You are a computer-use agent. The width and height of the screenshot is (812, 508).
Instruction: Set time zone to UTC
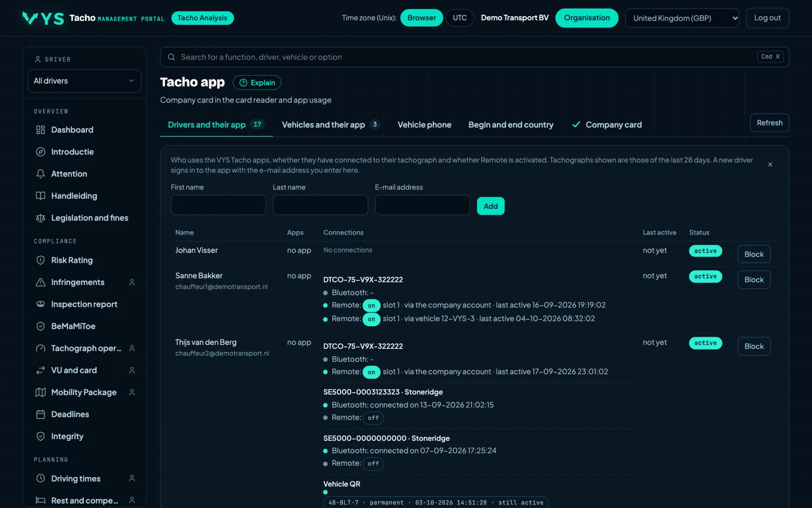point(460,18)
